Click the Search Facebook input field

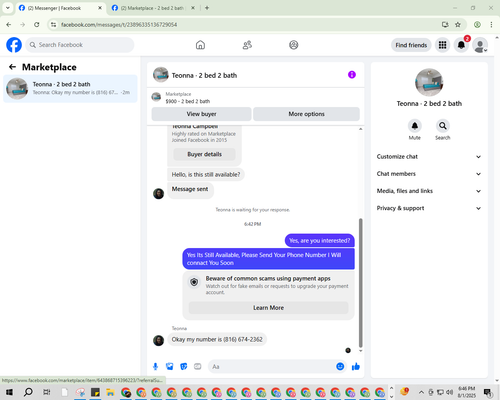pyautogui.click(x=80, y=45)
